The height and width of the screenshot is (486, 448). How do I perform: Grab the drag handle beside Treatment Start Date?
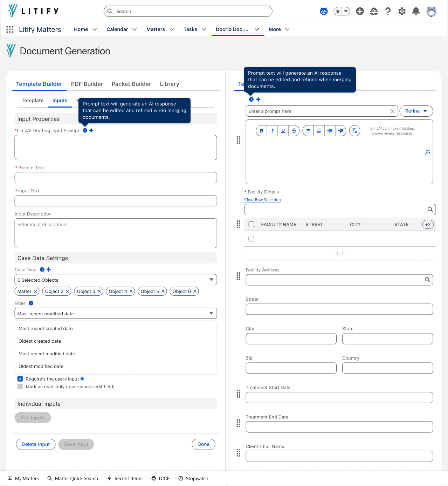click(x=238, y=394)
